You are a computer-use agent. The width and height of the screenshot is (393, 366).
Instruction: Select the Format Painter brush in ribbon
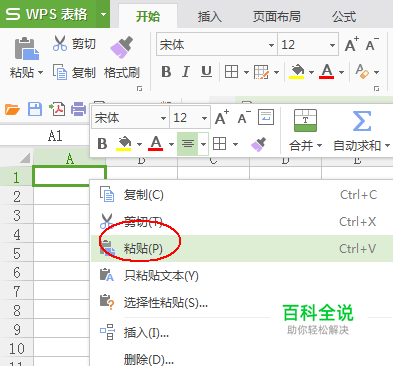tap(121, 47)
